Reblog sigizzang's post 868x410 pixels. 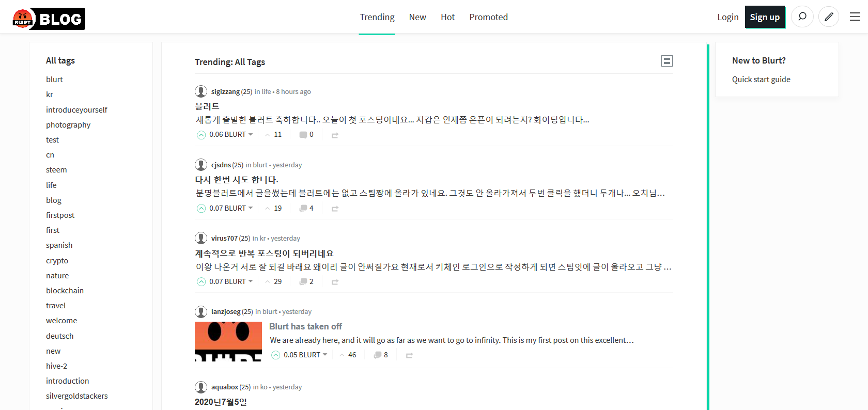point(335,135)
